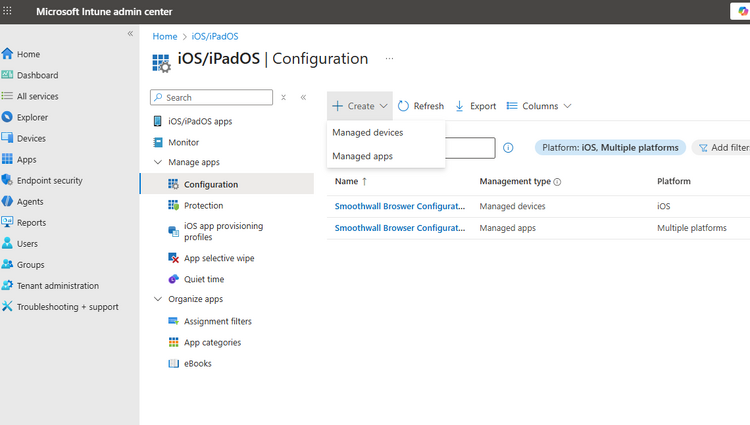The image size is (750, 425).
Task: Click the info icon beside the search box
Action: (508, 148)
